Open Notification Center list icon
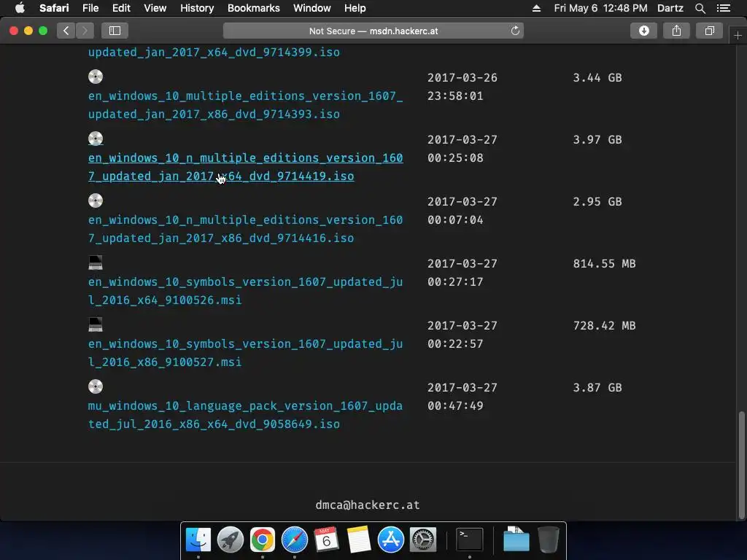The image size is (747, 560). point(724,8)
